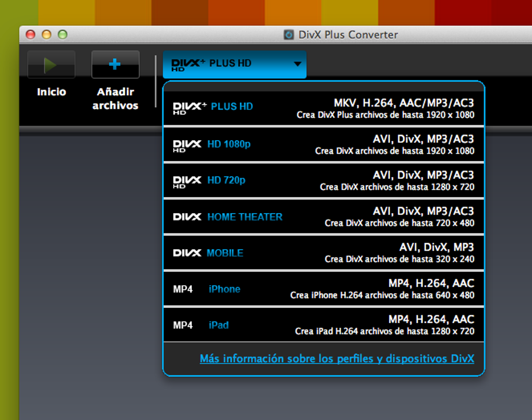Click MP4 label in iPhone row
532x420 pixels.
point(183,289)
